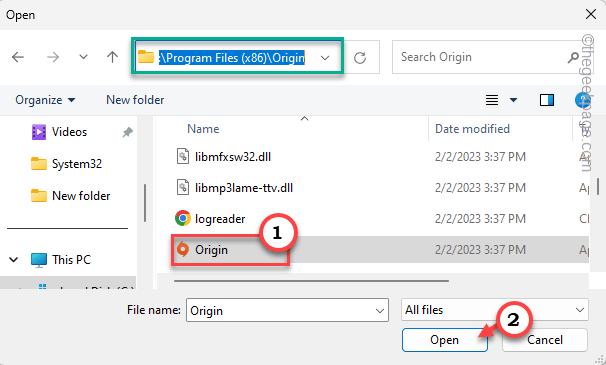This screenshot has height=365, width=606.
Task: Expand File name dropdown arrow
Action: (x=380, y=311)
